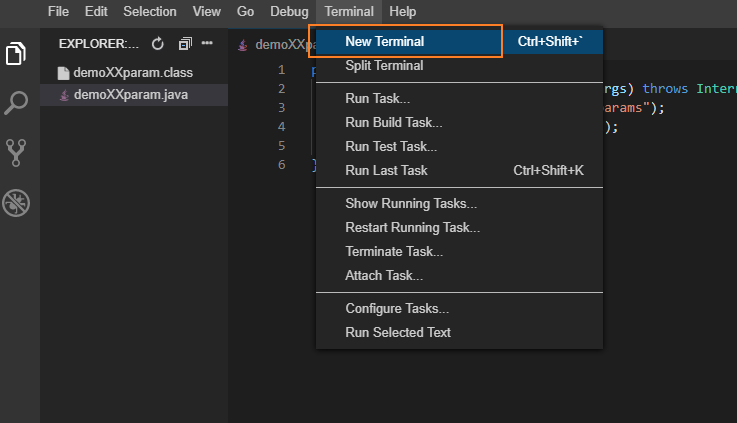Refresh the Explorer file list

157,44
